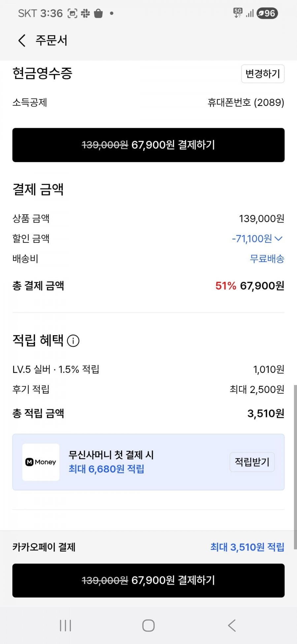Viewport: 297px width, 644px height.
Task: Tap the screenshot capture status icon
Action: tap(72, 14)
